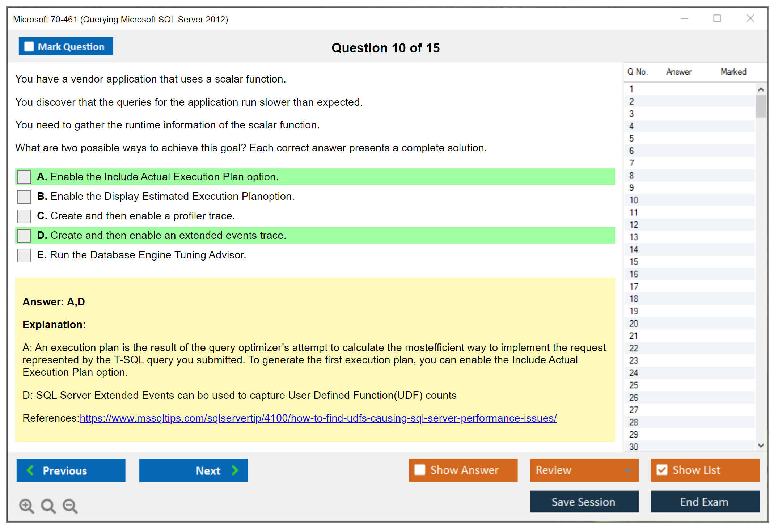The width and height of the screenshot is (778, 532).
Task: Expand the Review dropdown arrow
Action: point(628,470)
